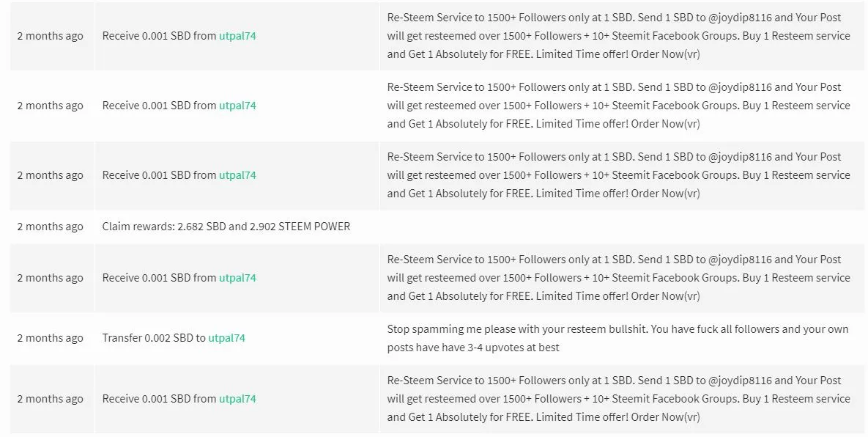This screenshot has height=437, width=868.
Task: Click Re-Steem memo directly above Claim rewards row
Action: point(618,175)
